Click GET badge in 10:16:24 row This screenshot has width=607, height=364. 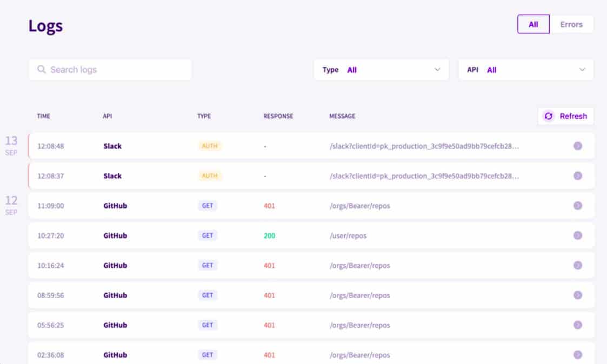click(x=208, y=265)
